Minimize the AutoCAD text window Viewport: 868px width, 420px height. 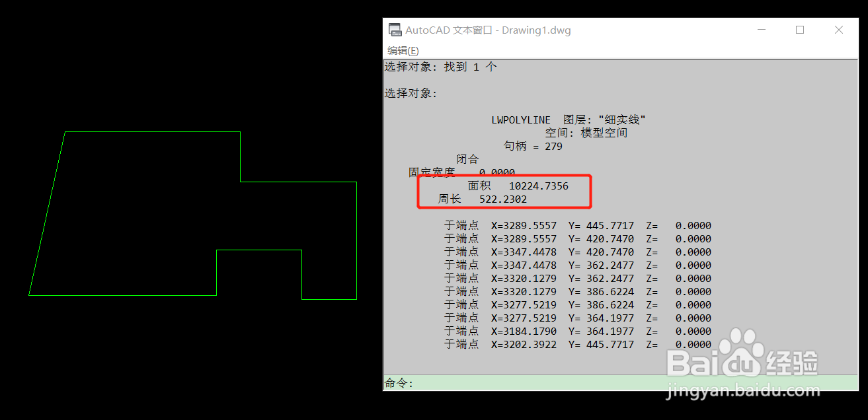point(761,30)
